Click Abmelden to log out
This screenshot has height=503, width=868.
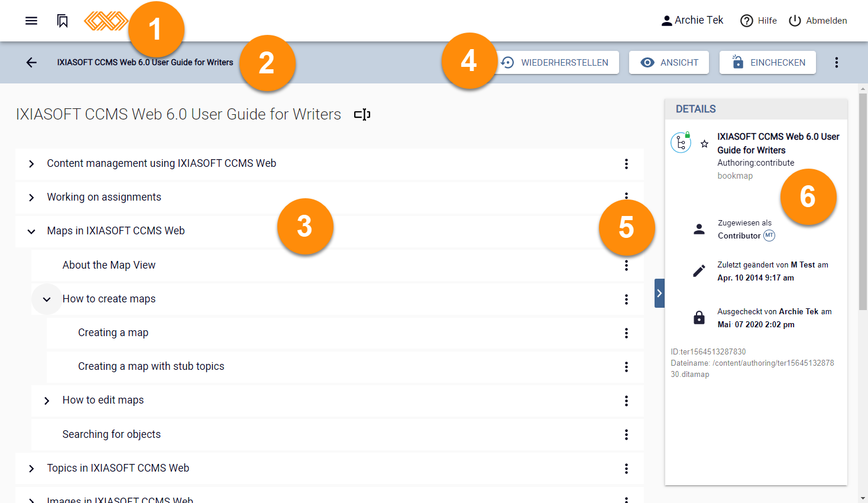(x=818, y=21)
